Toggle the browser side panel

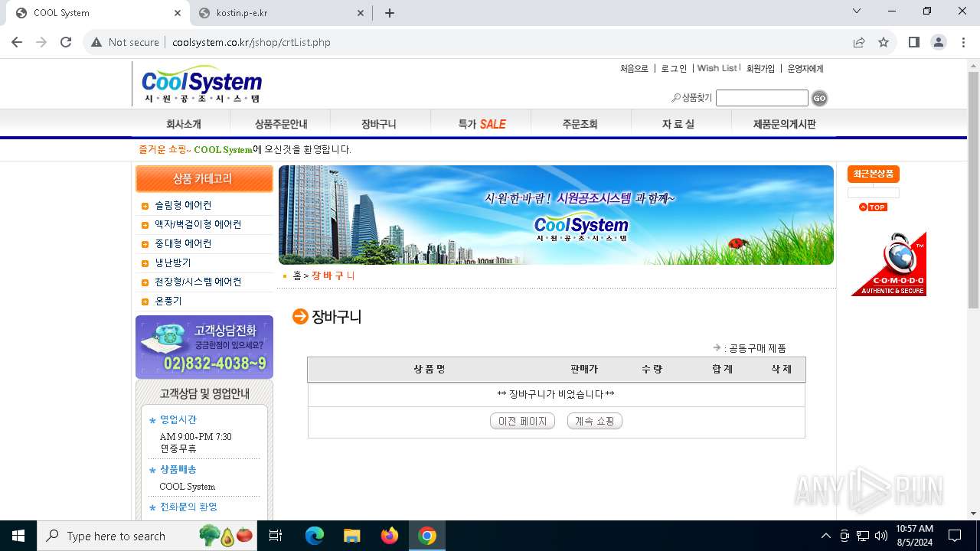coord(914,42)
